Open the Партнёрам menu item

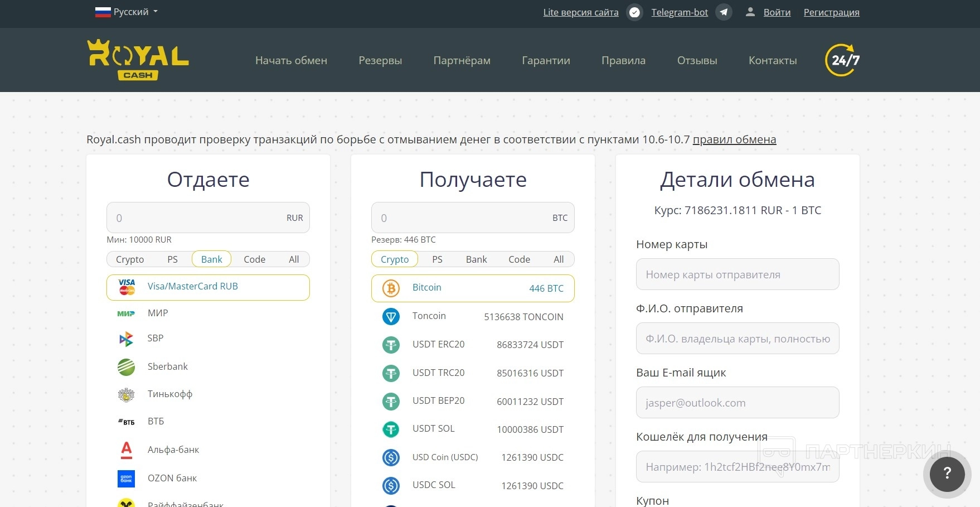pyautogui.click(x=462, y=60)
